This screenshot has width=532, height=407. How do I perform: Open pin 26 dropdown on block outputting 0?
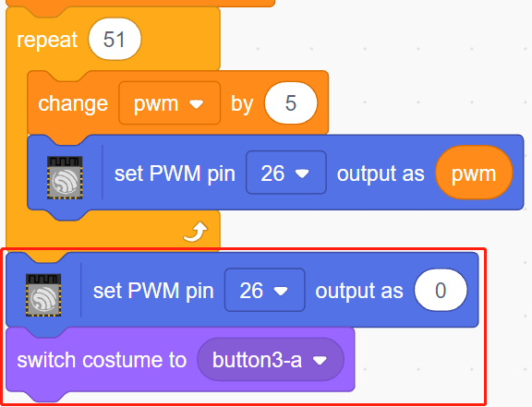[x=265, y=290]
